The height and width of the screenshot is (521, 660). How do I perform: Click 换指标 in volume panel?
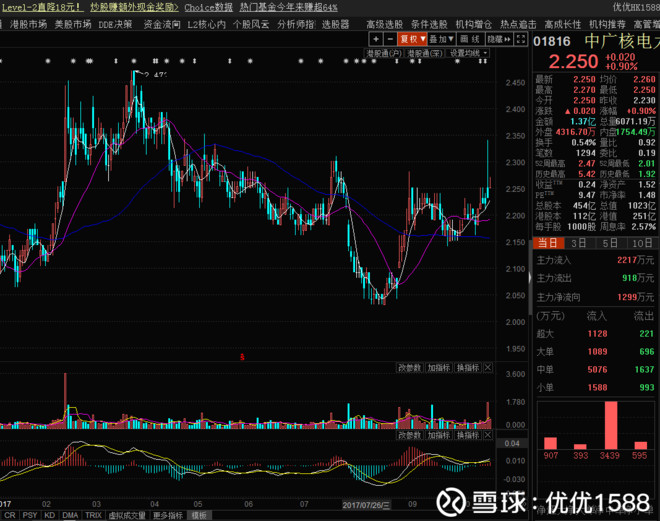pos(468,368)
